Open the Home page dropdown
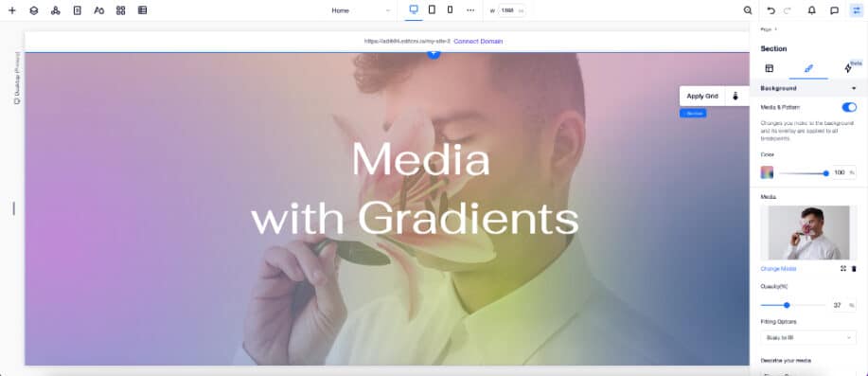The image size is (868, 376). point(361,10)
